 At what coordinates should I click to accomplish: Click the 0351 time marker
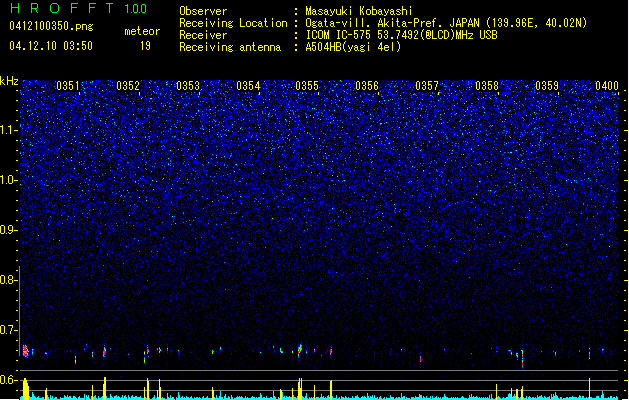(x=68, y=86)
